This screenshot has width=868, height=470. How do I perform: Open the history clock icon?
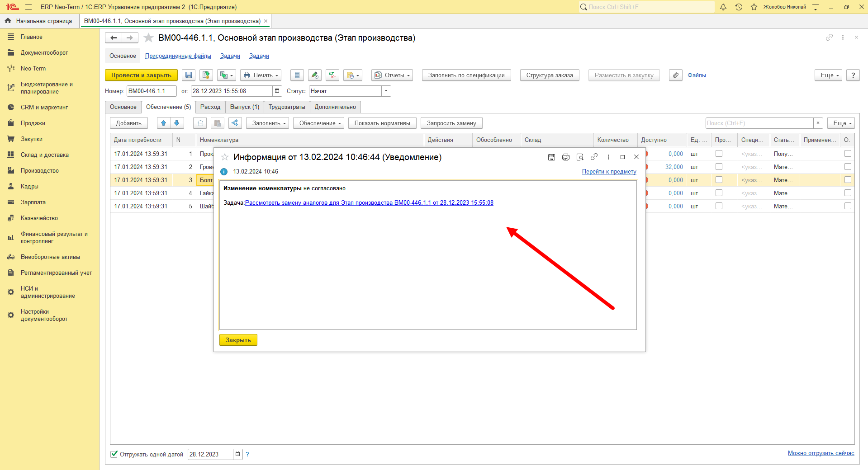point(739,7)
